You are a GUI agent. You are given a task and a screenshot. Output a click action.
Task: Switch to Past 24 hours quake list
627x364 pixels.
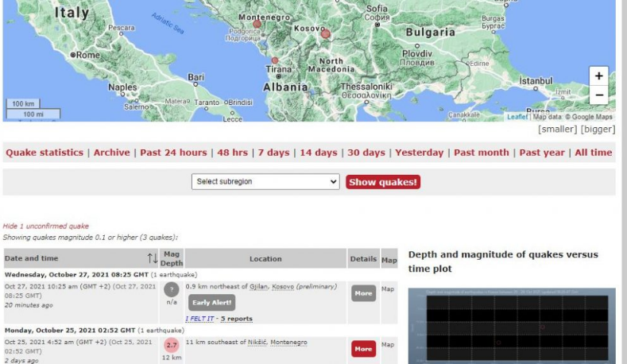[x=175, y=153]
